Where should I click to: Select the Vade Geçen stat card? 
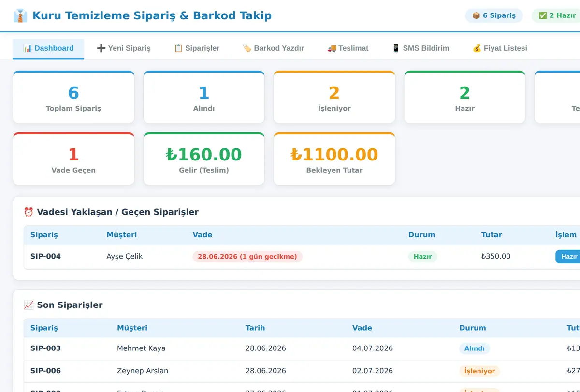73,159
